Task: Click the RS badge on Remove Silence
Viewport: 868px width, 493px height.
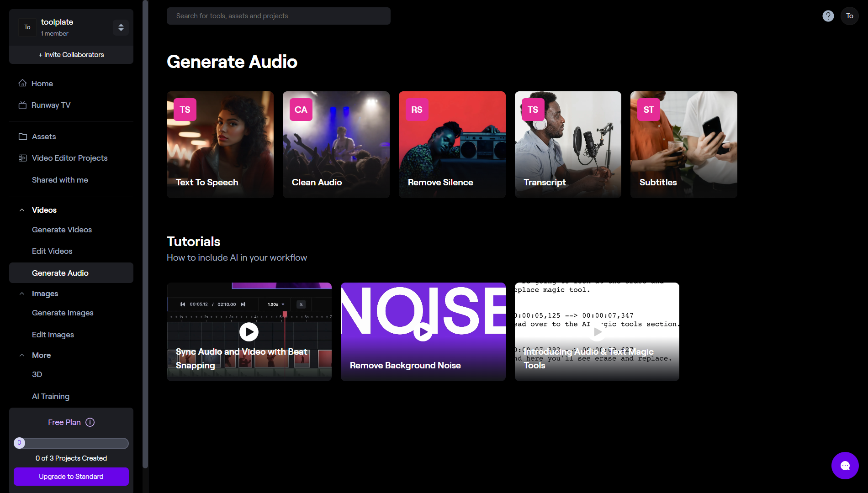Action: coord(417,110)
